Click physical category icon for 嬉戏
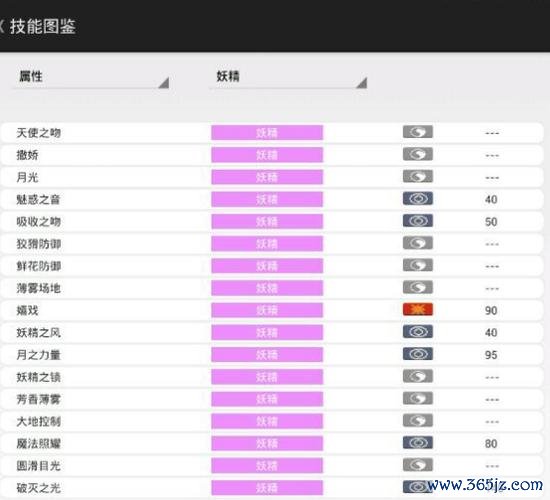The width and height of the screenshot is (550, 500). [x=417, y=309]
